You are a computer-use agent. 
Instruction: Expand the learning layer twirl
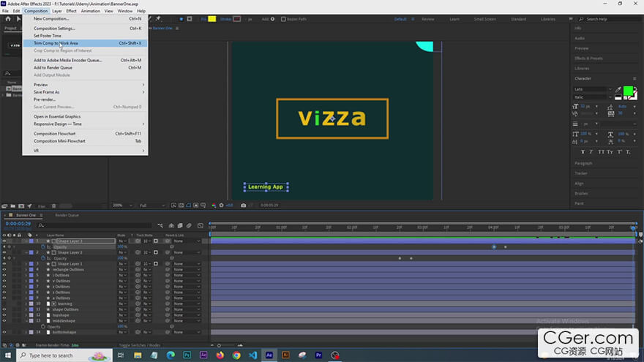coord(26,303)
